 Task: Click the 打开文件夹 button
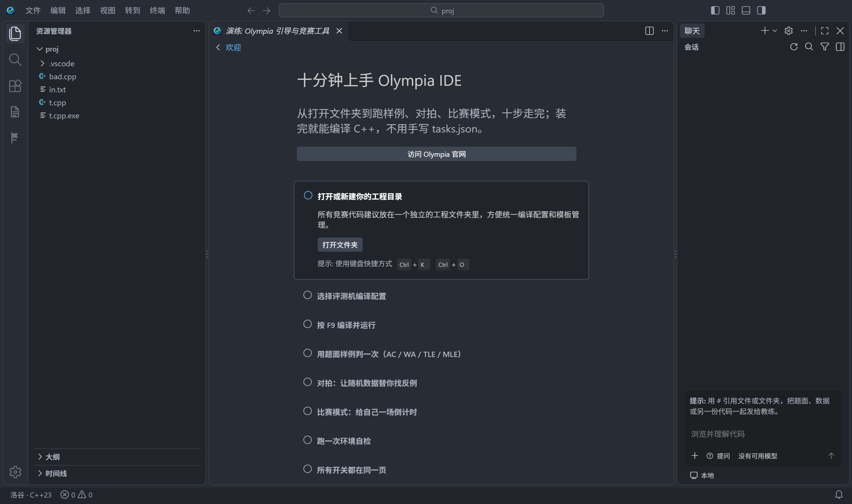coord(340,245)
